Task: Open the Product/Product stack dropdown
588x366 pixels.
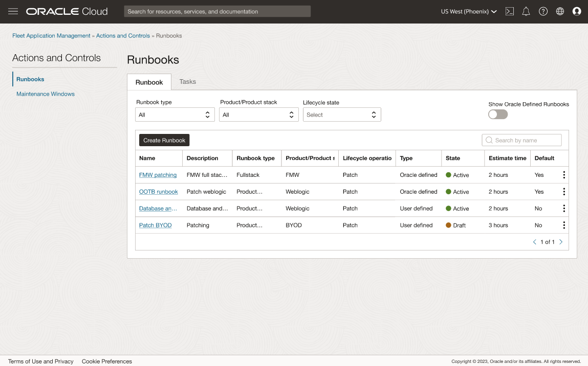Action: click(x=258, y=115)
